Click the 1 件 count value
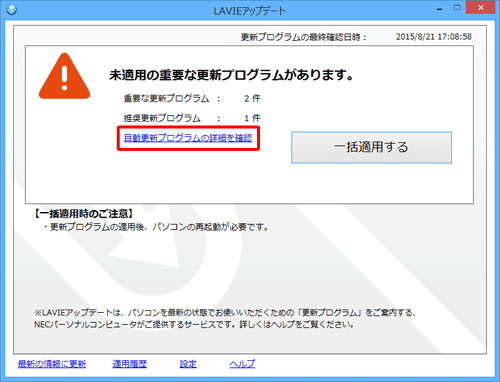Screen dimensions: 500x382 point(252,118)
